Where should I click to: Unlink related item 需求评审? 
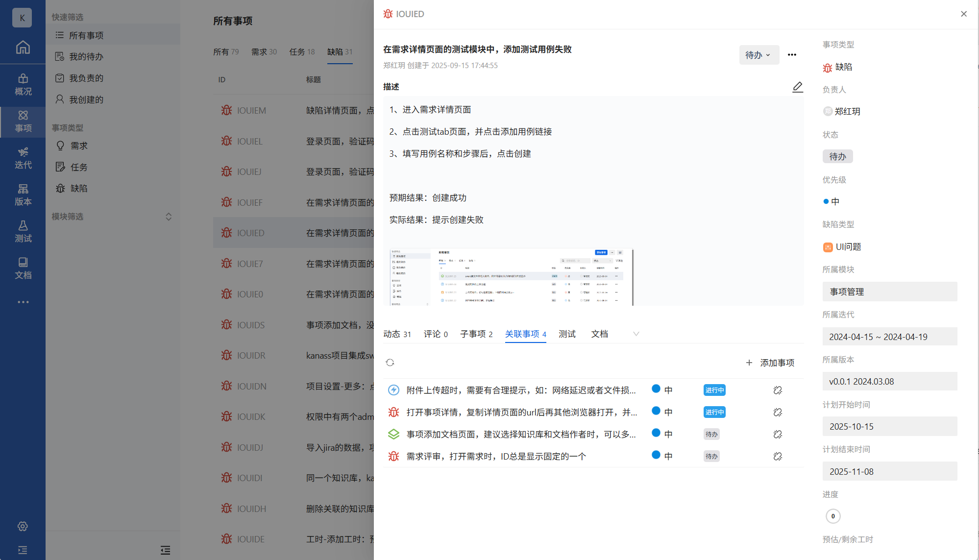[x=778, y=457]
